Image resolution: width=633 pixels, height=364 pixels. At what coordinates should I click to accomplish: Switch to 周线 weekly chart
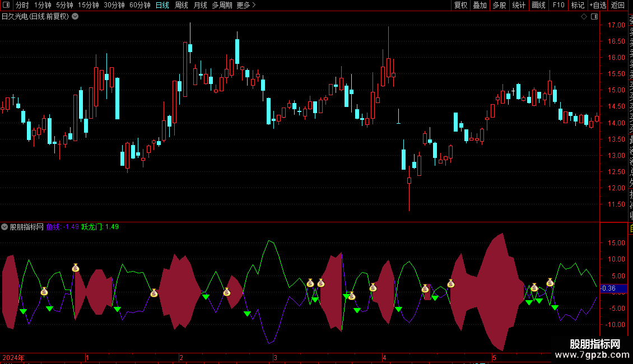pos(181,5)
